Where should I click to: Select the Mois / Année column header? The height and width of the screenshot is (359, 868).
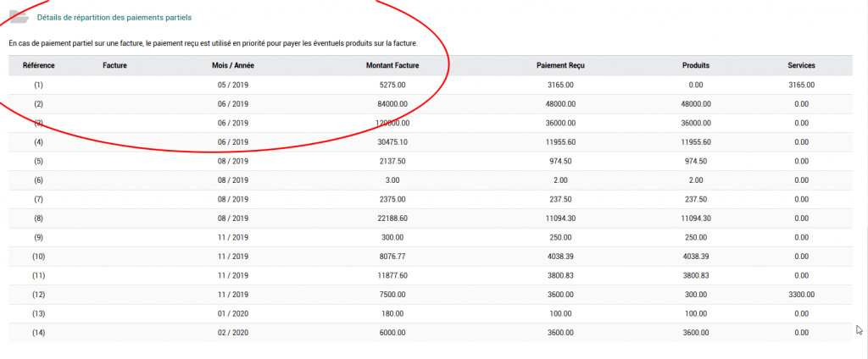click(233, 65)
